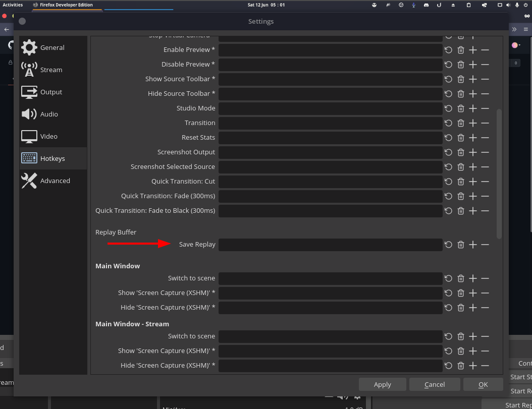This screenshot has width=532, height=409.
Task: Clear the Quick Transition: Cut hotkey
Action: coord(461,182)
